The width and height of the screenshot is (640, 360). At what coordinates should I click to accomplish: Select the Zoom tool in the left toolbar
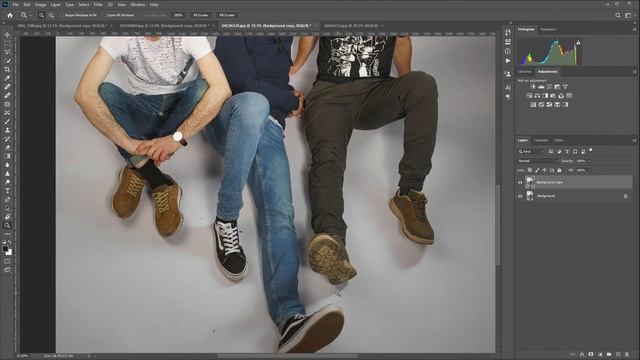click(7, 225)
